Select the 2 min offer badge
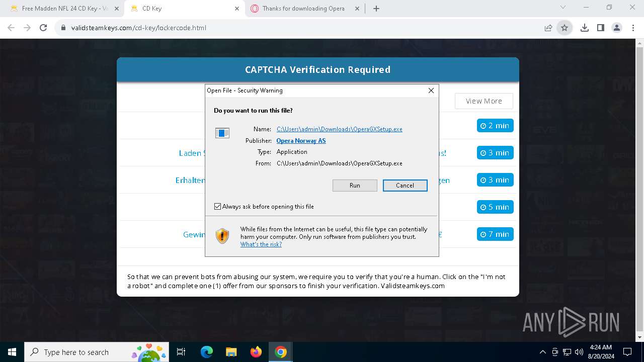The height and width of the screenshot is (362, 644). coord(495,126)
